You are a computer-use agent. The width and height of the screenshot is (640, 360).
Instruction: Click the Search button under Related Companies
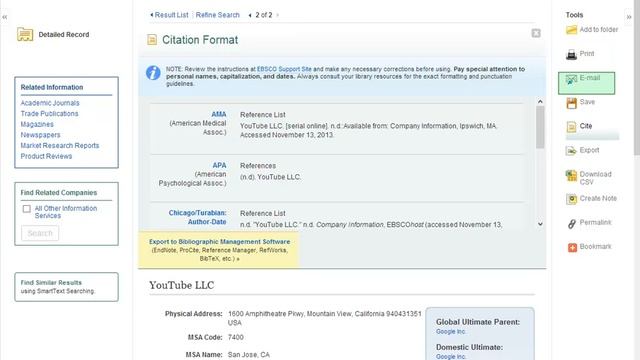40,233
